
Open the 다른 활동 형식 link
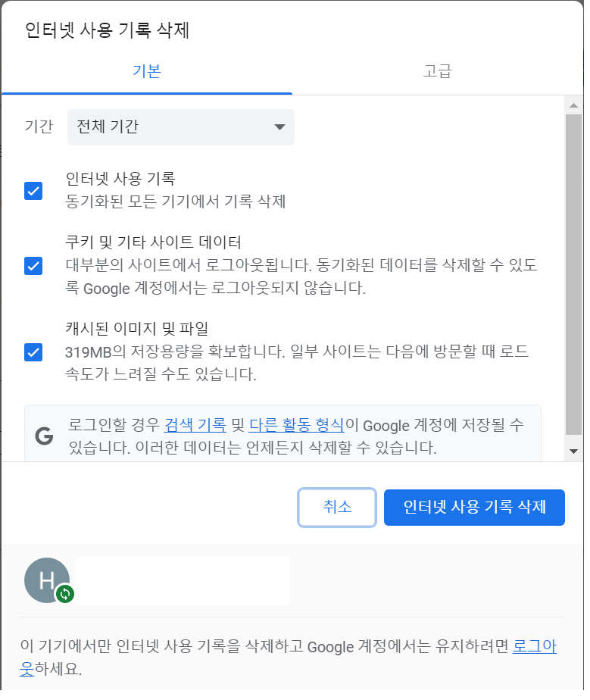(296, 425)
